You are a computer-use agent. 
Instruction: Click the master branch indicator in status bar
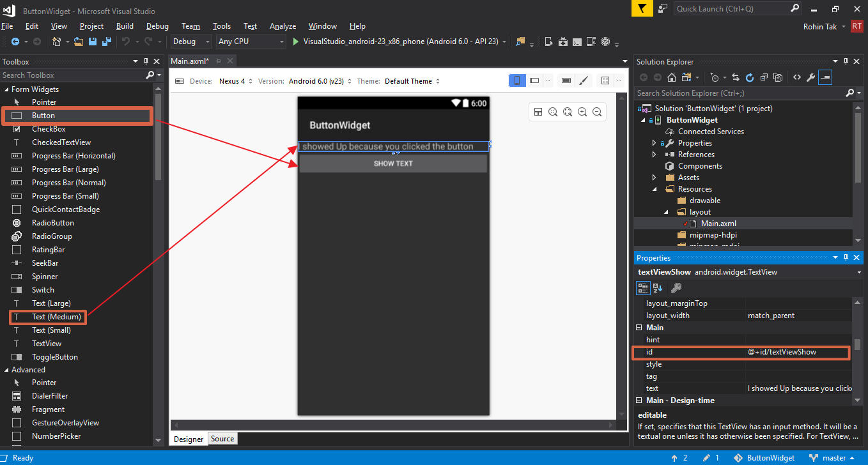pos(833,458)
